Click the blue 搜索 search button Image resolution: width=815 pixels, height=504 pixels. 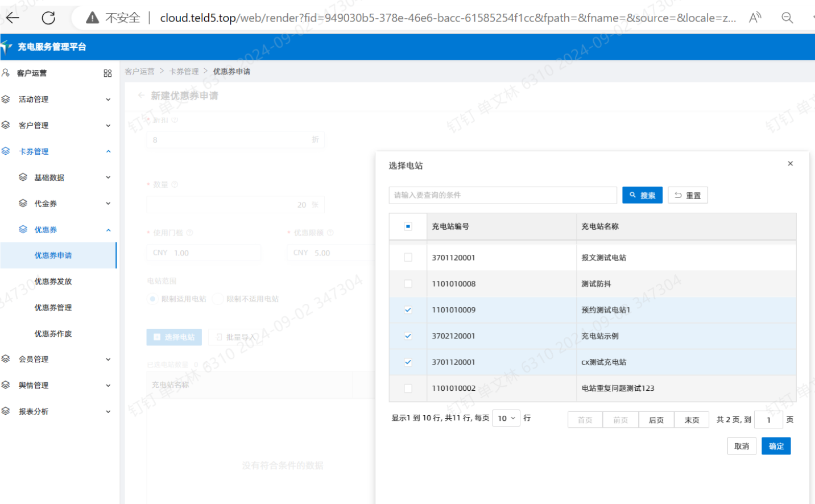pos(642,195)
